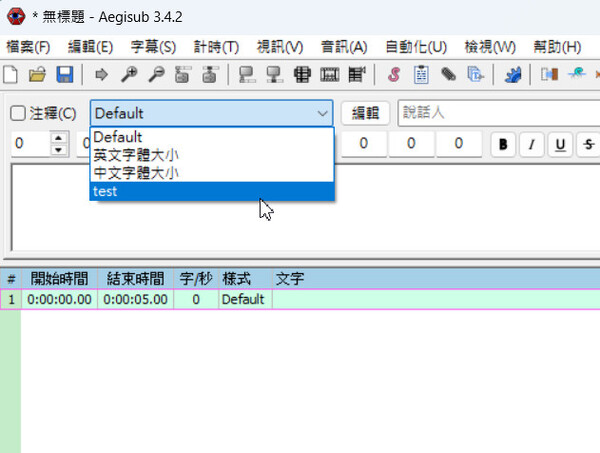The image size is (600, 453).
Task: Open the 自動化(U) menu
Action: tap(415, 47)
